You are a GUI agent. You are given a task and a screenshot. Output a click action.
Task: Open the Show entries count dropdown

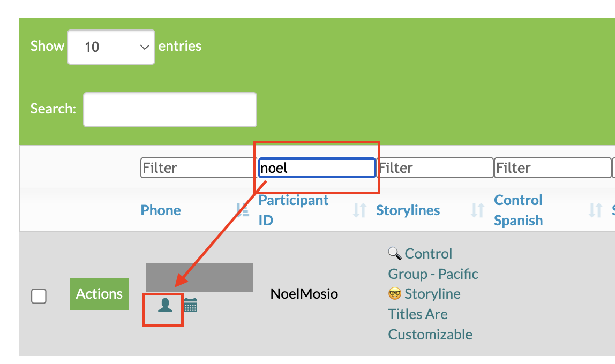111,47
